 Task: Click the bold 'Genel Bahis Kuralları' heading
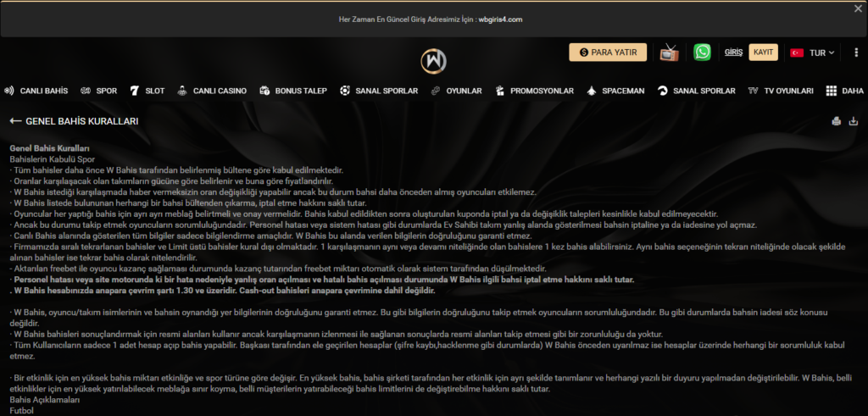coord(50,149)
